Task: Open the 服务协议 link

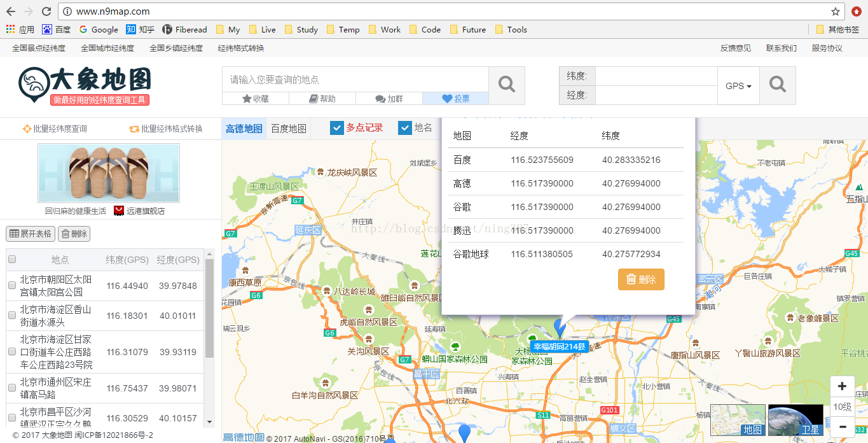Action: 827,48
